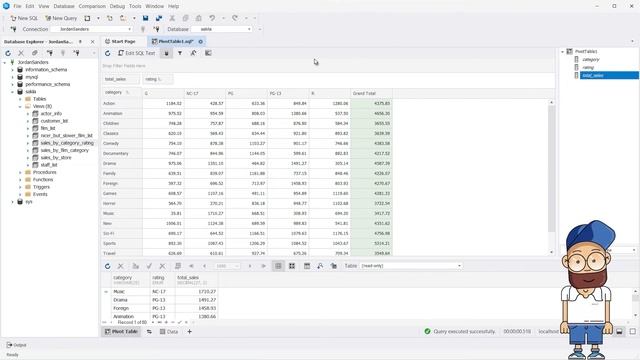Click the Grand Total column header

tap(371, 93)
